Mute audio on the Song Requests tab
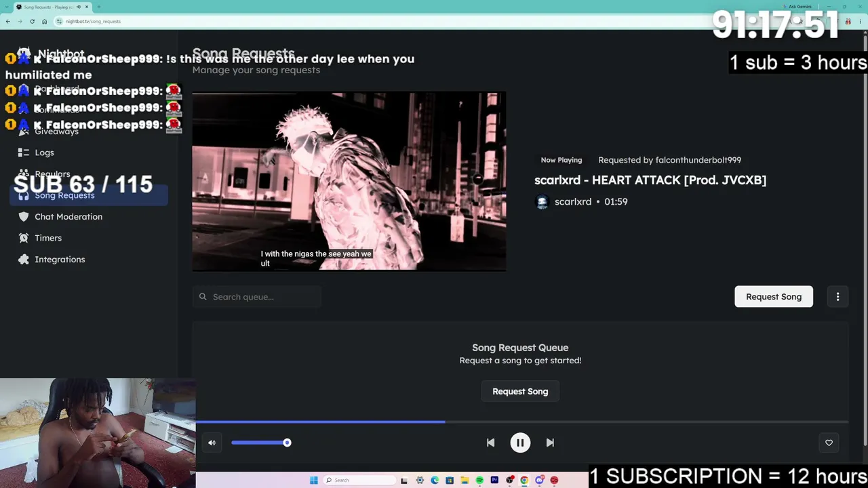The width and height of the screenshot is (868, 488). coord(79,7)
